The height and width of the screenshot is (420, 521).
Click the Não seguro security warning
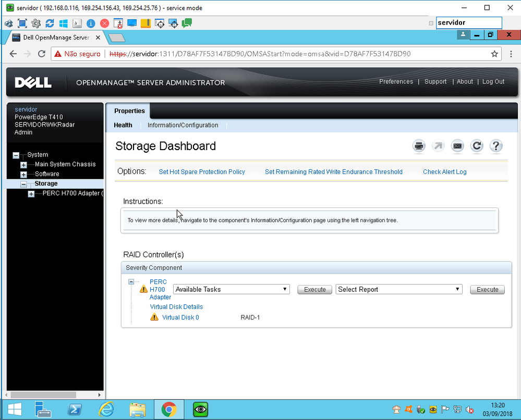coord(77,54)
